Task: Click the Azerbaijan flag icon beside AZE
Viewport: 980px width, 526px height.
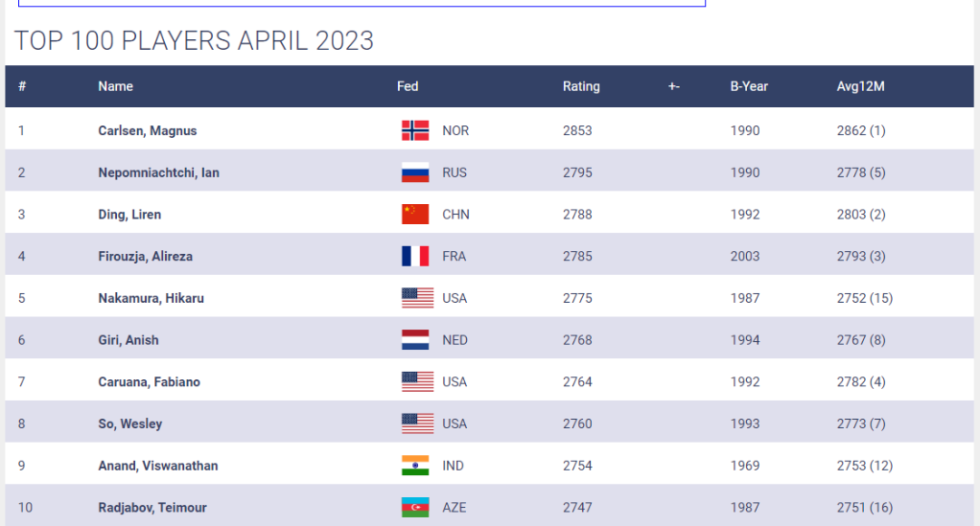Action: click(415, 508)
